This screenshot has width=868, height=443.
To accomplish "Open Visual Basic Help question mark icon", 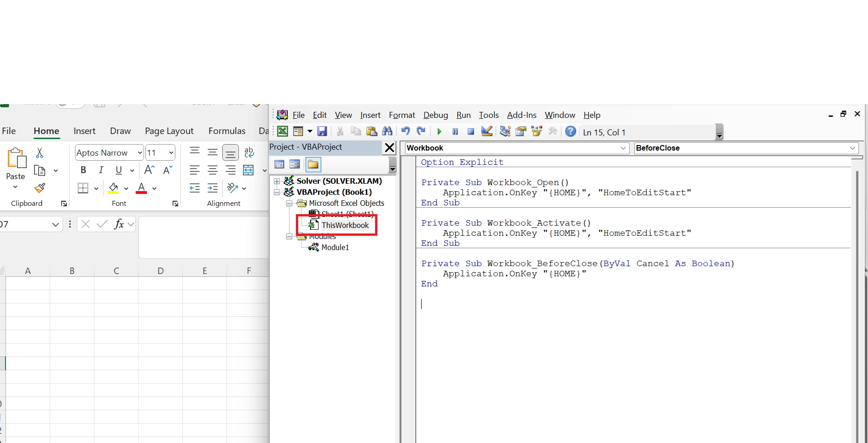I will pyautogui.click(x=571, y=132).
